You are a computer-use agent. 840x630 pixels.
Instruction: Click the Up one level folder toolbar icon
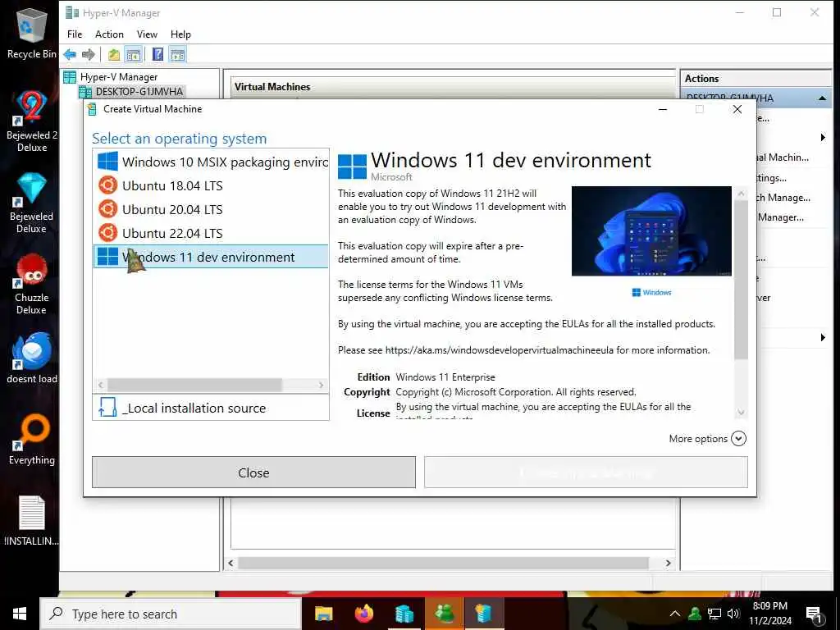[x=113, y=54]
